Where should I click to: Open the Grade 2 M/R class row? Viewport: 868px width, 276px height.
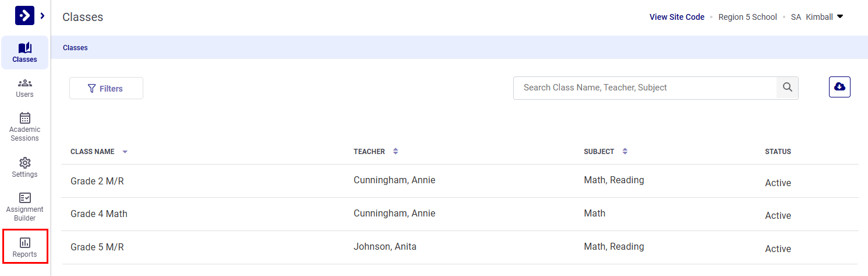coord(97,181)
